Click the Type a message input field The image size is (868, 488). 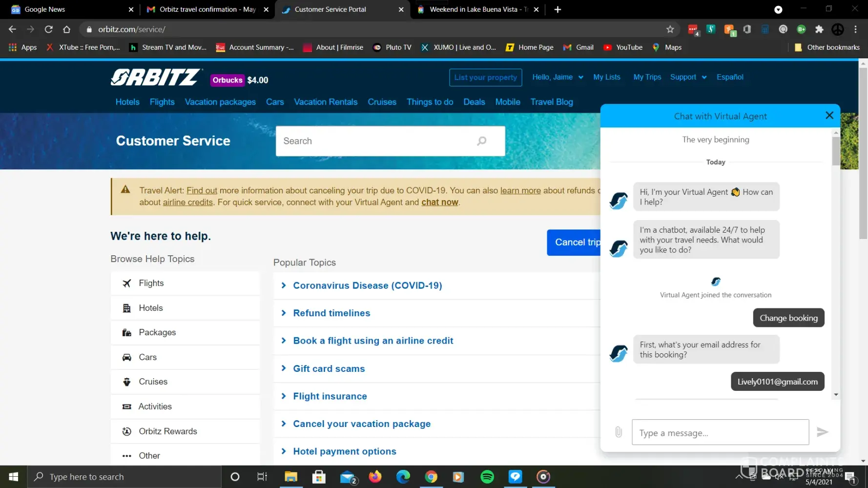(x=720, y=432)
